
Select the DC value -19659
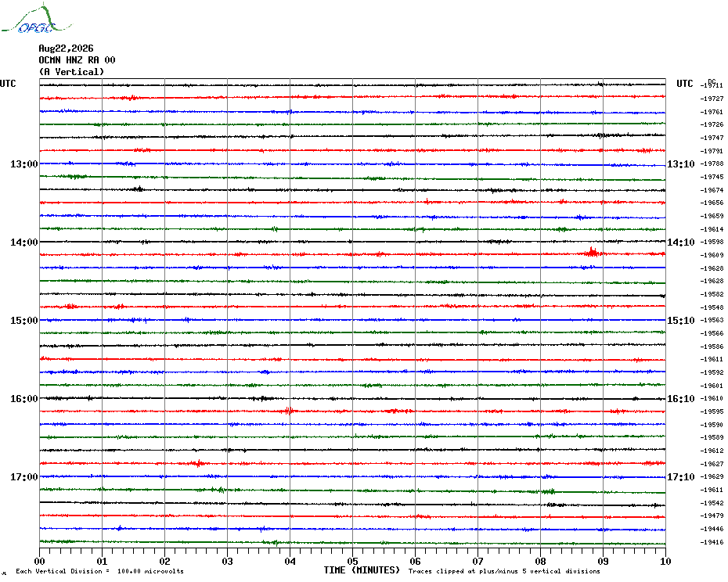tap(712, 216)
